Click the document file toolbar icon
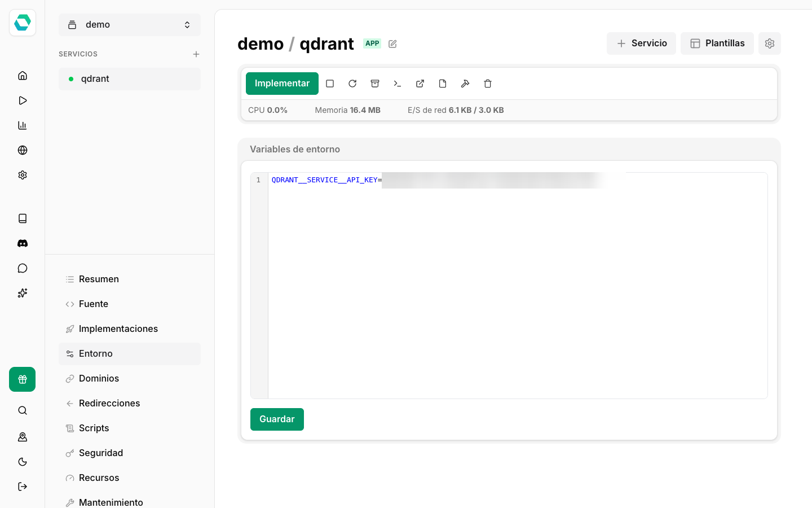The image size is (812, 508). [x=443, y=84]
